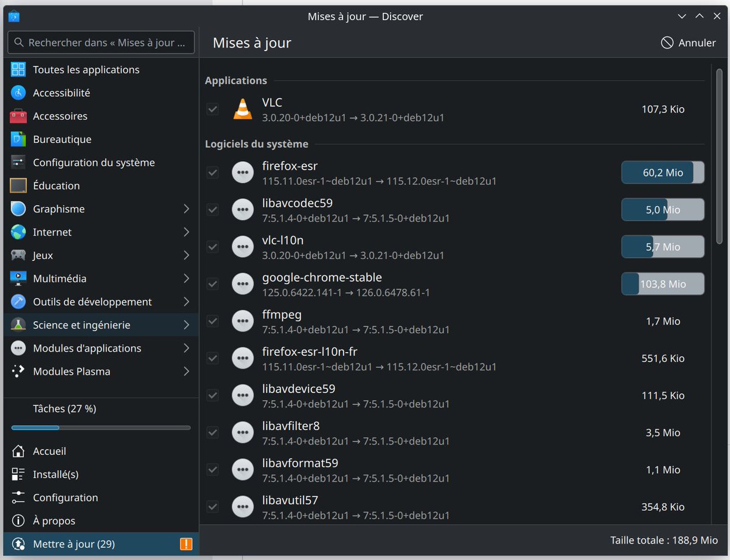Viewport: 730px width, 560px height.
Task: Click the orange warning badge on Mettre à jour
Action: tap(186, 544)
